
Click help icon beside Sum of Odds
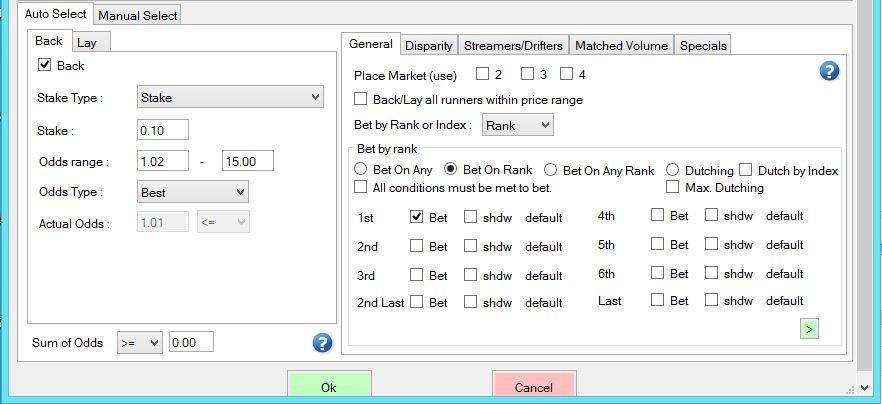coord(322,343)
